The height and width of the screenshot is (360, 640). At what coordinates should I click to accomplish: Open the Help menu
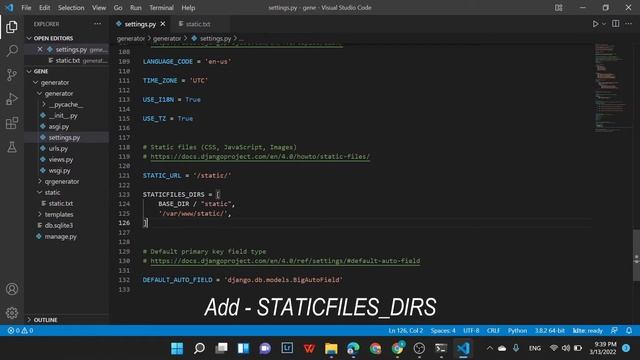click(188, 8)
